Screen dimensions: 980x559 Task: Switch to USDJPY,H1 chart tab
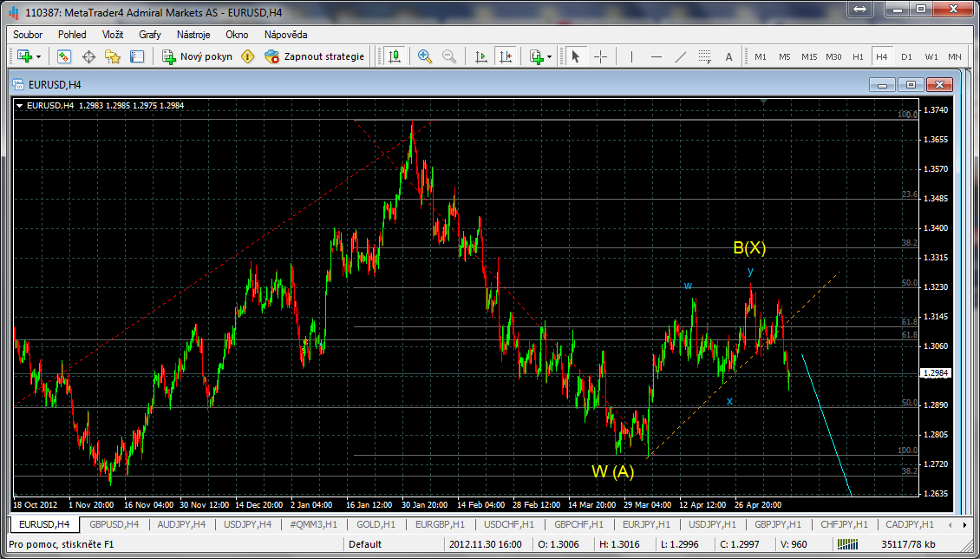714,524
